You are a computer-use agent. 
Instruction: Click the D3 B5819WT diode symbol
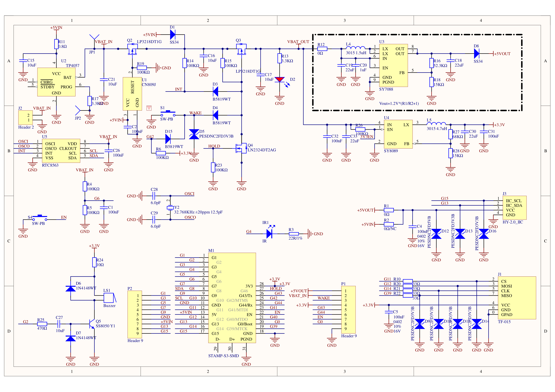pyautogui.click(x=215, y=91)
